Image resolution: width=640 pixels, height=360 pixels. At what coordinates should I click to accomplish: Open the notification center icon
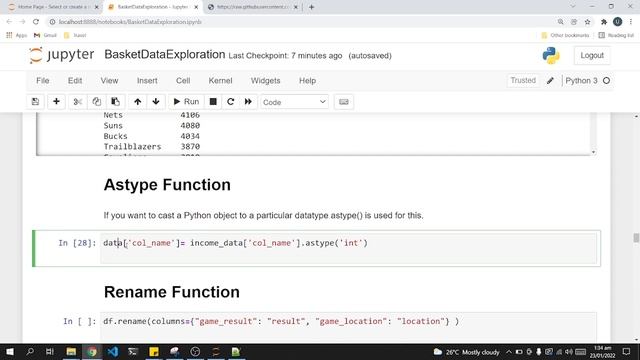click(627, 351)
